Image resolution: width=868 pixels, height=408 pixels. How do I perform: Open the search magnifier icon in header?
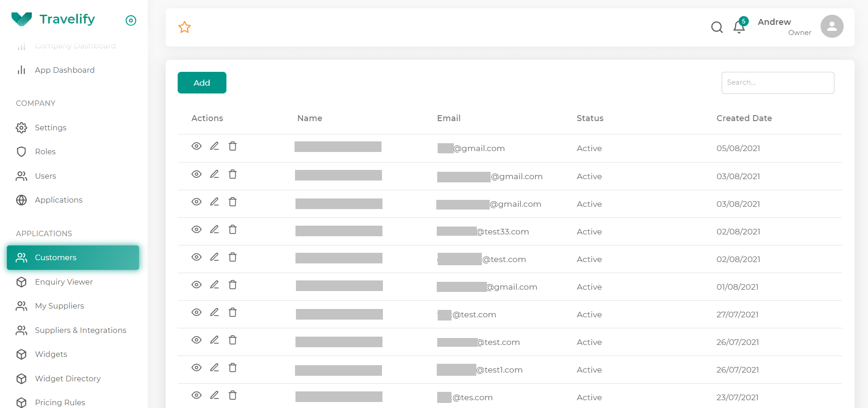pyautogui.click(x=717, y=27)
